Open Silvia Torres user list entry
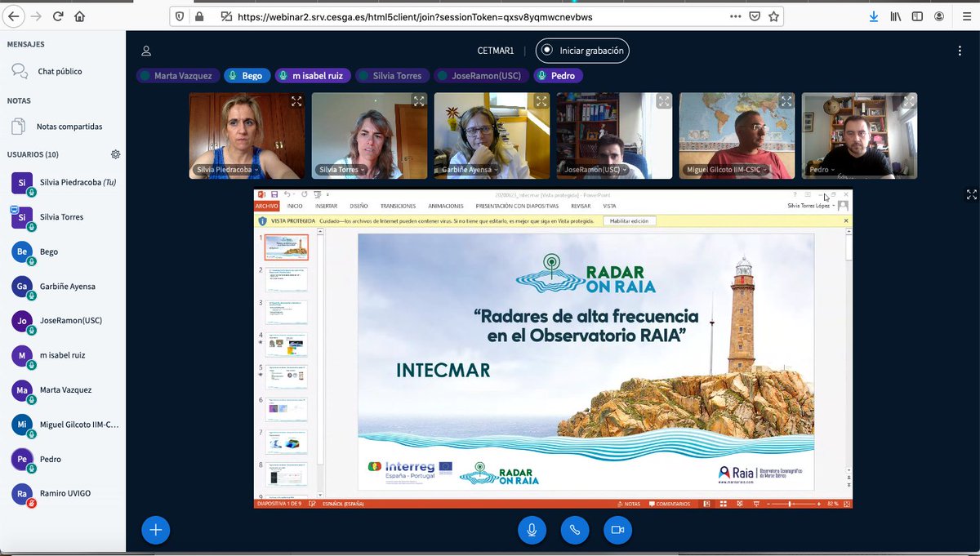 64,217
